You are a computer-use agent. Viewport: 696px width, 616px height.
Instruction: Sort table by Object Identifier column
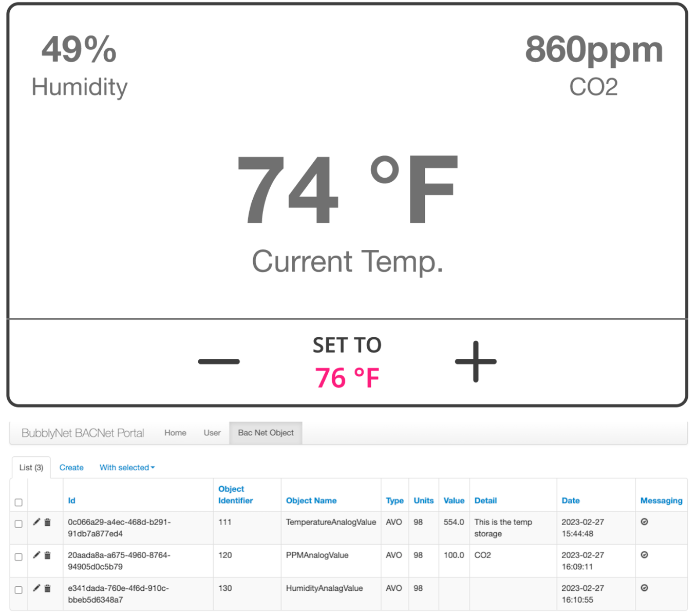click(x=235, y=495)
